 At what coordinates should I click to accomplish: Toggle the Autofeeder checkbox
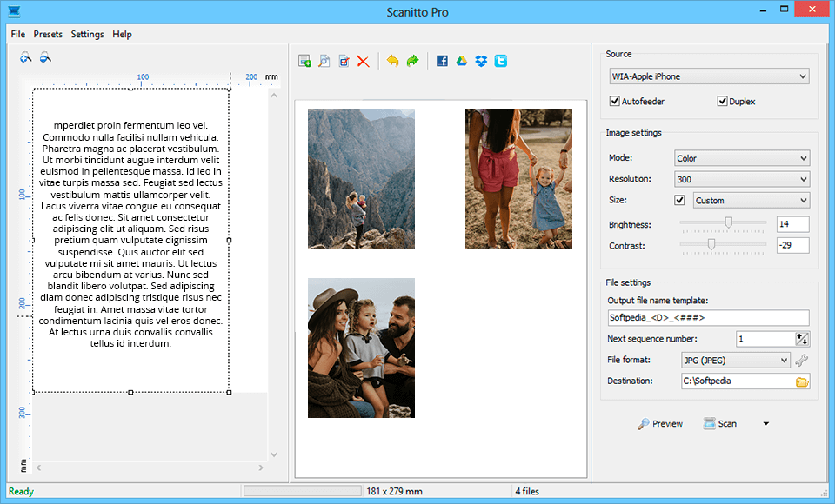[x=615, y=101]
